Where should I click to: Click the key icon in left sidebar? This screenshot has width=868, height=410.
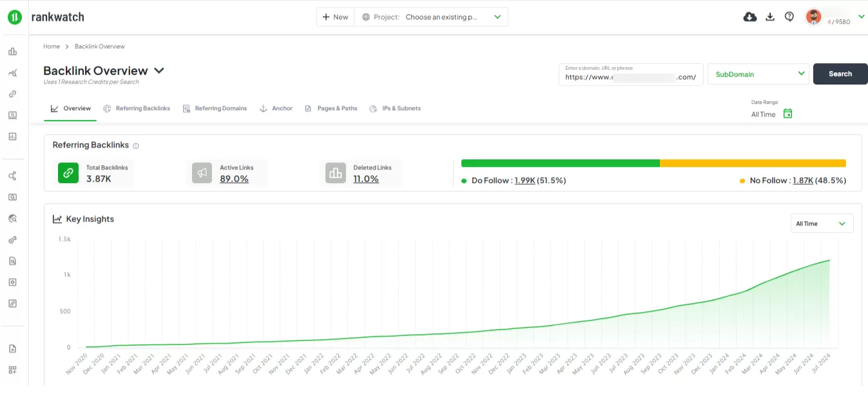12,240
